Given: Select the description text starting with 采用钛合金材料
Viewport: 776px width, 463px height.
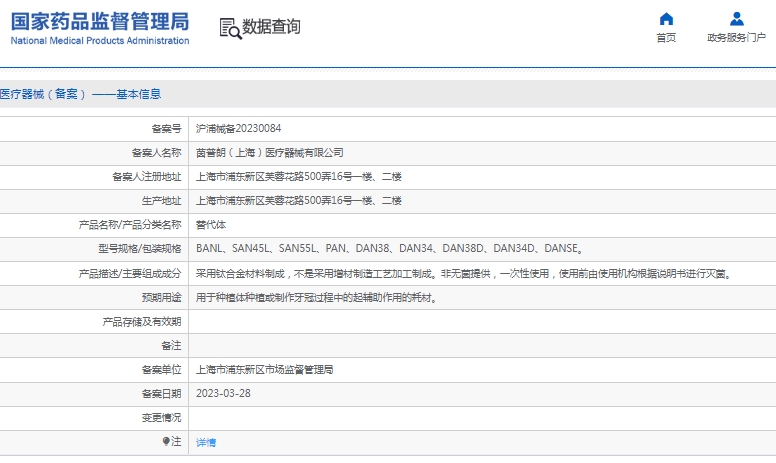Looking at the screenshot, I should click(x=464, y=274).
